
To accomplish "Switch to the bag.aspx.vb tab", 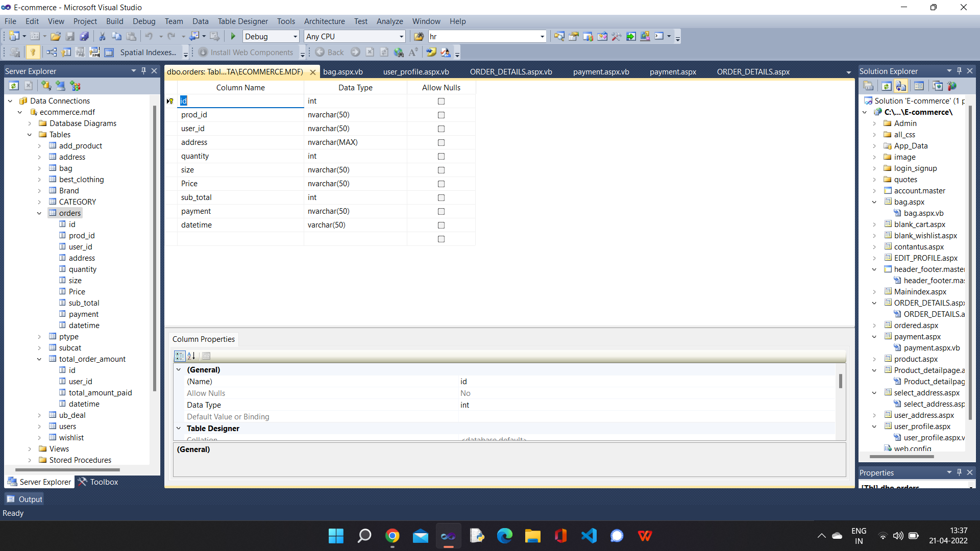I will tap(343, 72).
